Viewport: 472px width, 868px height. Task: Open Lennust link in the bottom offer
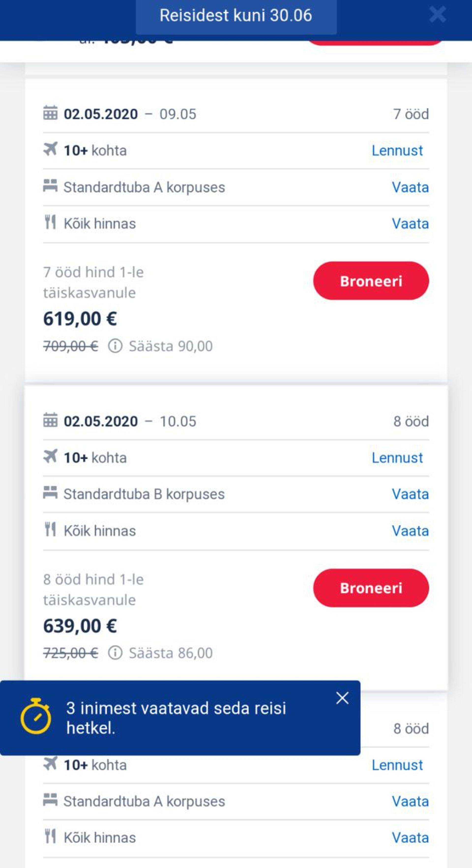397,765
